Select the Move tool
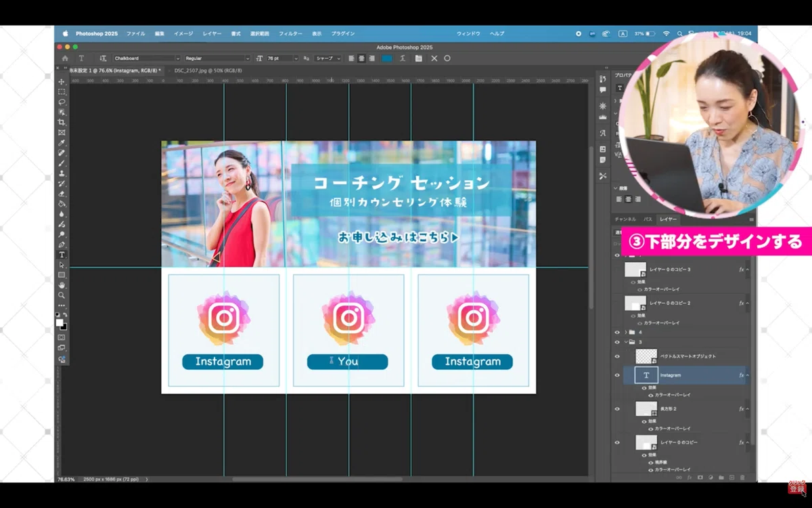This screenshot has width=812, height=508. coord(62,82)
